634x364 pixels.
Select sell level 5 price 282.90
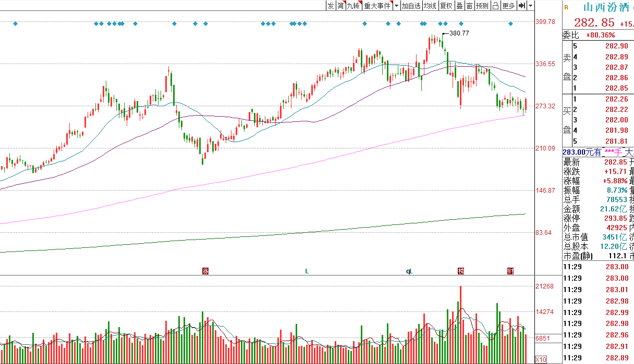(616, 46)
